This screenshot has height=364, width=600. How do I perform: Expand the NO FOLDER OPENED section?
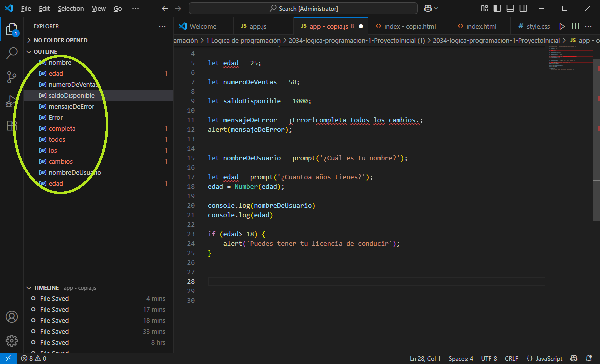pyautogui.click(x=99, y=40)
